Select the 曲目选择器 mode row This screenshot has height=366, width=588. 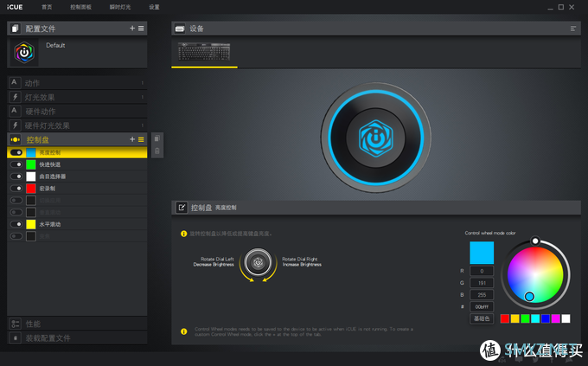[77, 177]
